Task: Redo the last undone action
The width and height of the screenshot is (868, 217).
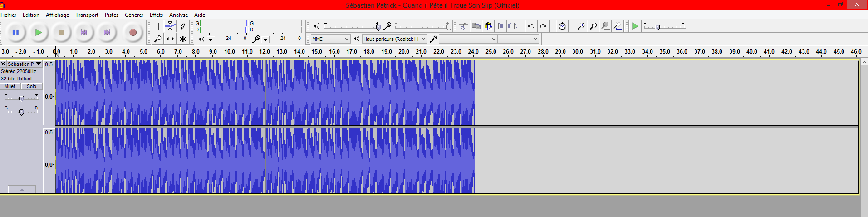Action: pos(543,26)
